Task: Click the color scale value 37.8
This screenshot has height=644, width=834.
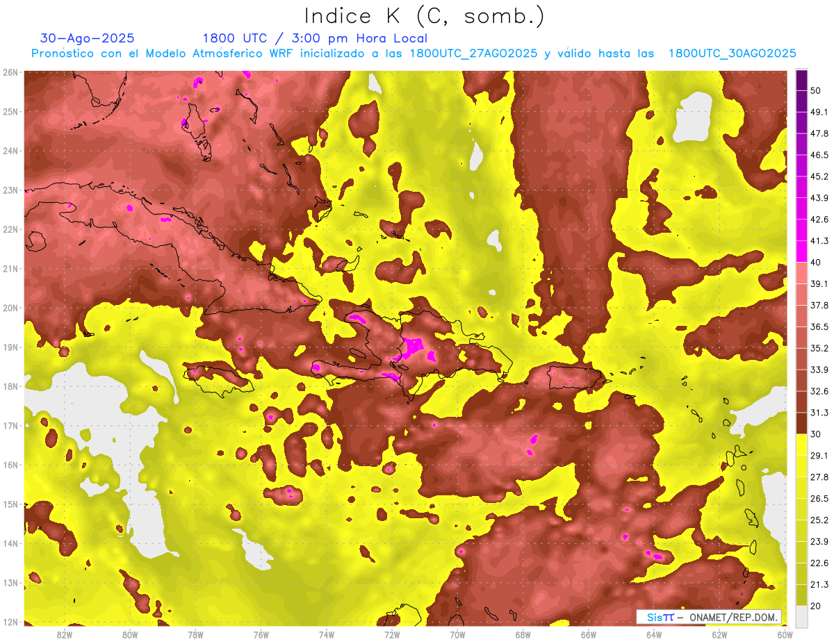Action: [819, 305]
